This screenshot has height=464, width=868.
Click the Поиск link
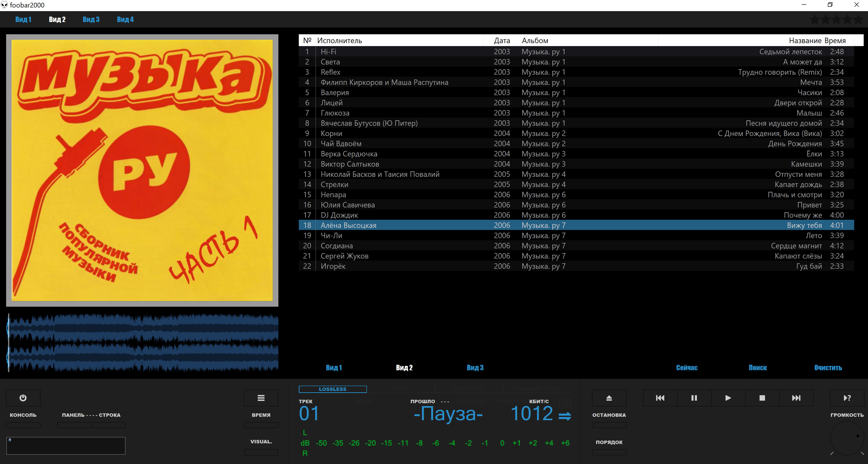click(x=758, y=368)
